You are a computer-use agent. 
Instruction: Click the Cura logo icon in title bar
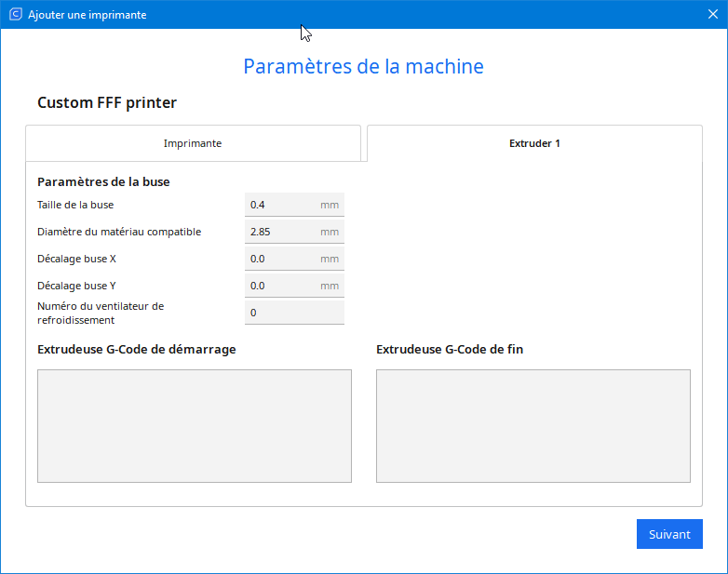coord(15,14)
